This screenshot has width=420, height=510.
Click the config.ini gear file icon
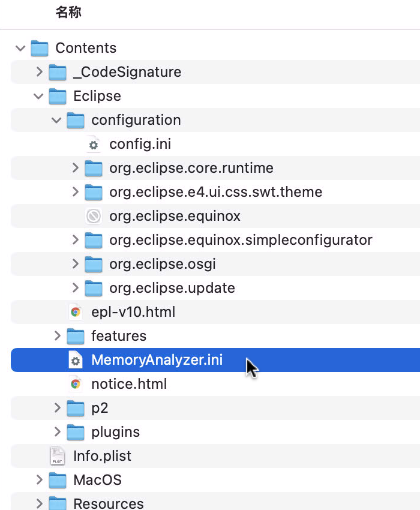93,144
